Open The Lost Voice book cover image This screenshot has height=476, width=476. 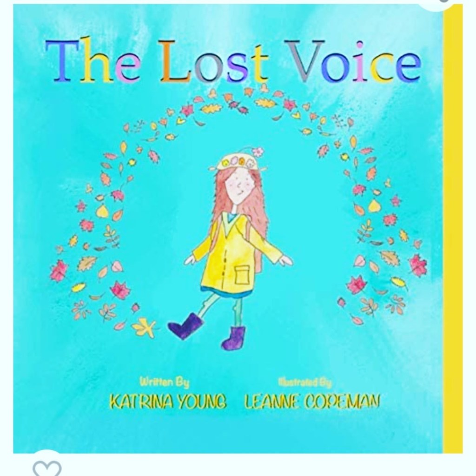click(228, 228)
